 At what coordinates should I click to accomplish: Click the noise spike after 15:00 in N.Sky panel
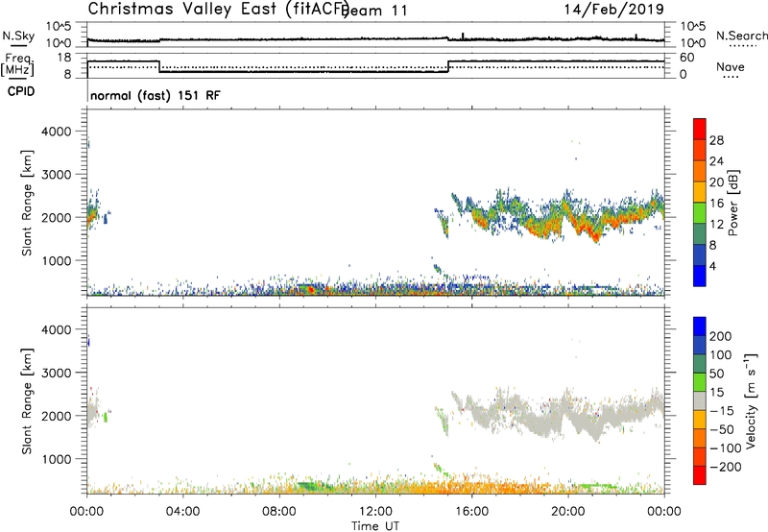click(x=463, y=36)
